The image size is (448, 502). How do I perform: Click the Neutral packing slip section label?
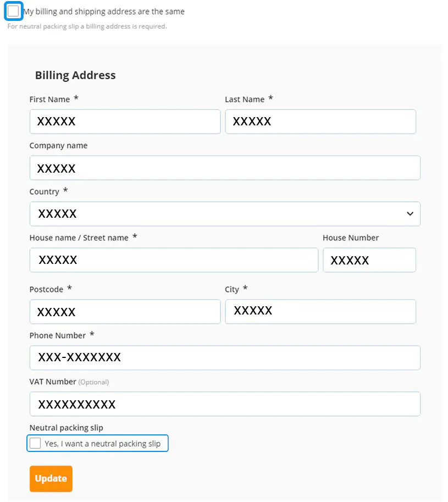point(67,428)
